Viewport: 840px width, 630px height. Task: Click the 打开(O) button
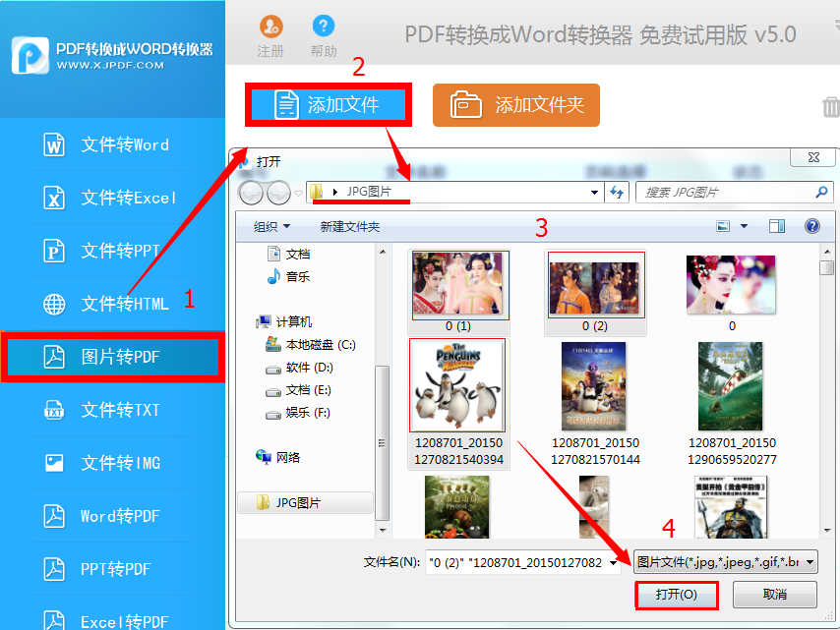[676, 595]
